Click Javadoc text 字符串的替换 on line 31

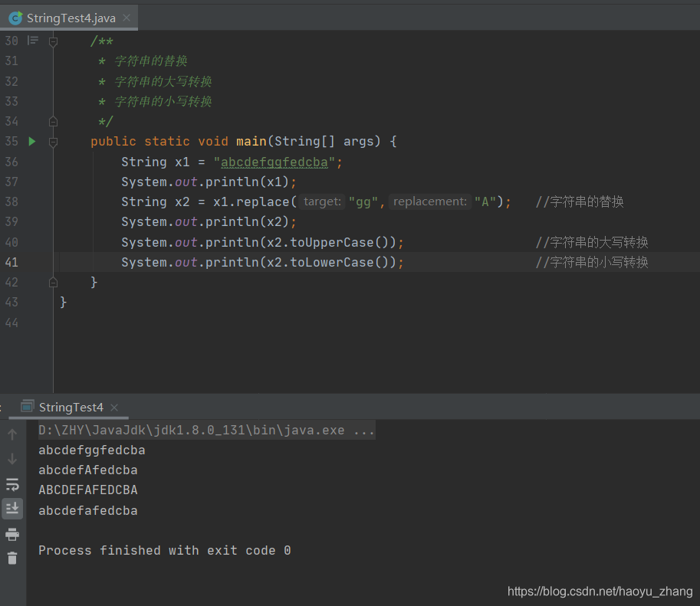(x=151, y=61)
